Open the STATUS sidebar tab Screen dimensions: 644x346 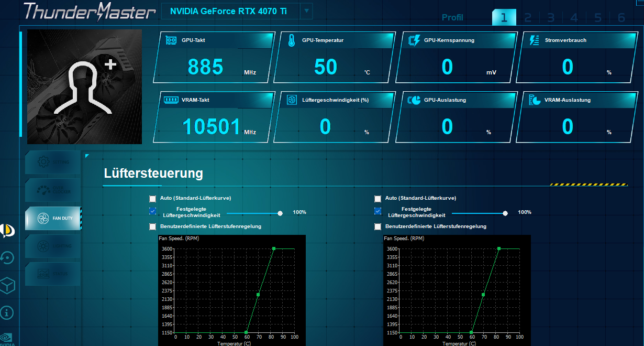pyautogui.click(x=53, y=274)
